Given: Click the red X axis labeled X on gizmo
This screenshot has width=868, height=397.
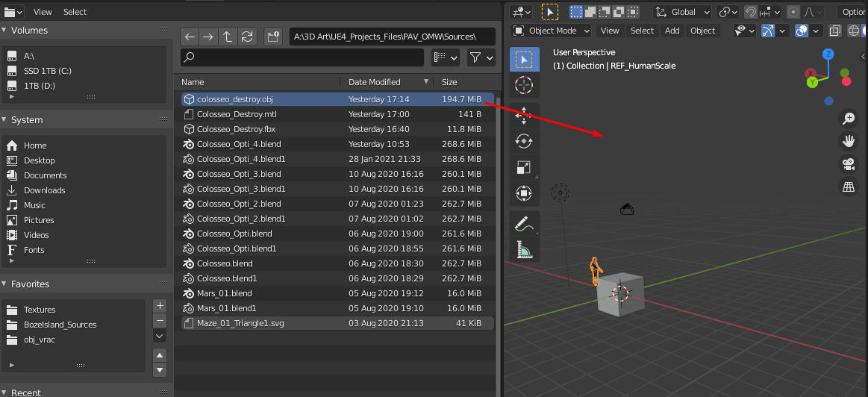Looking at the screenshot, I should pyautogui.click(x=811, y=73).
